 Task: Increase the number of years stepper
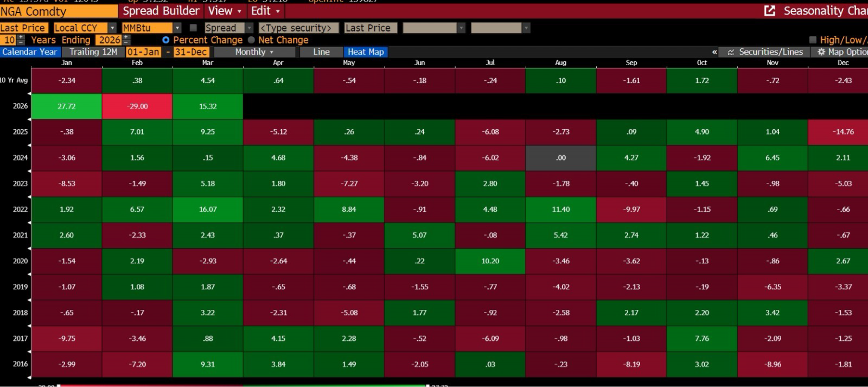pos(21,37)
